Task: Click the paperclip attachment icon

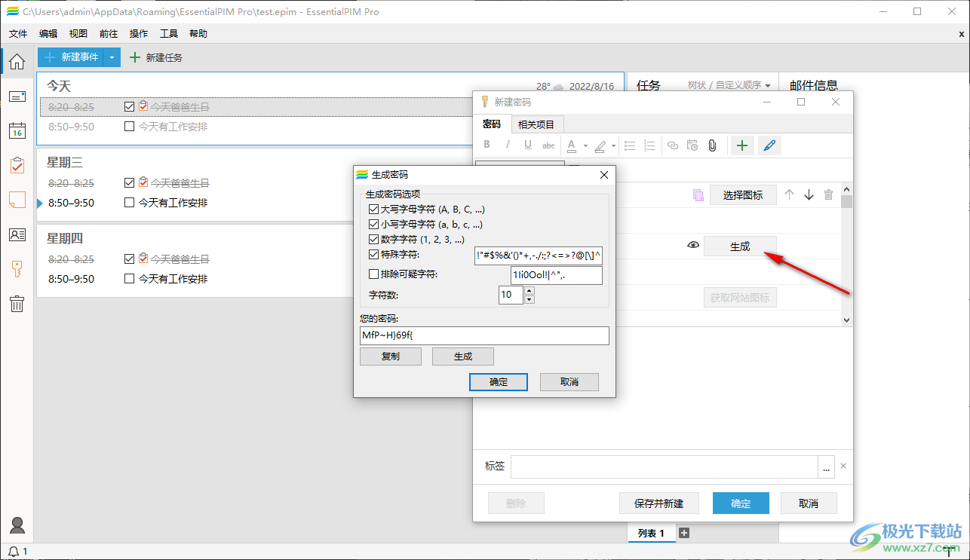Action: [x=712, y=145]
